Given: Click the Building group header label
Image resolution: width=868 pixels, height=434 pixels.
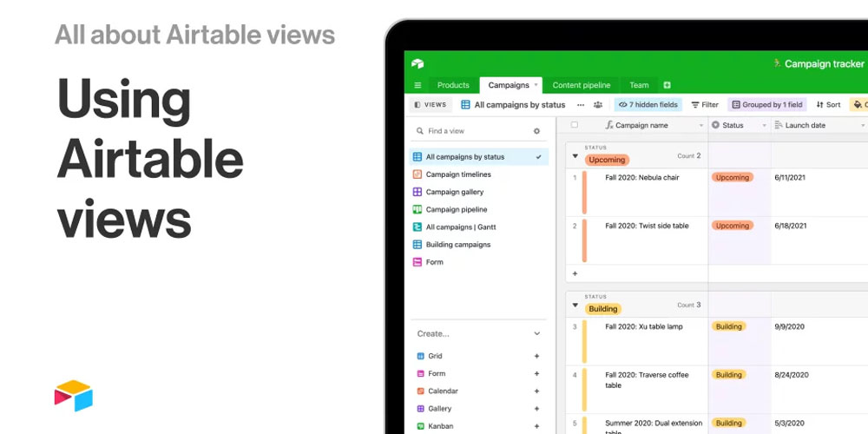Looking at the screenshot, I should [603, 309].
